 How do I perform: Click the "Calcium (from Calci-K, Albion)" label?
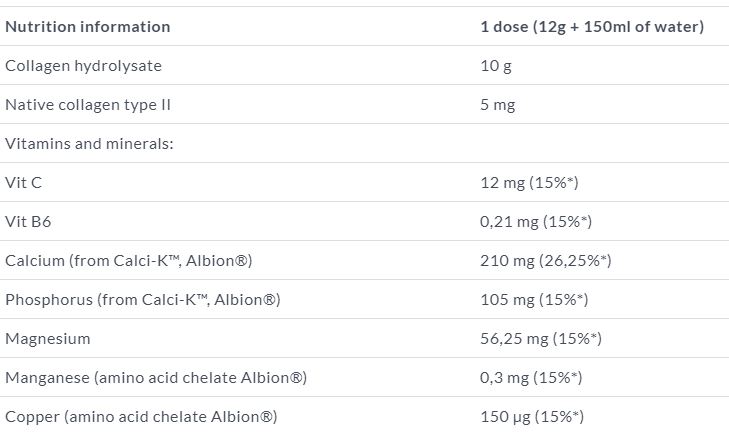tap(128, 261)
